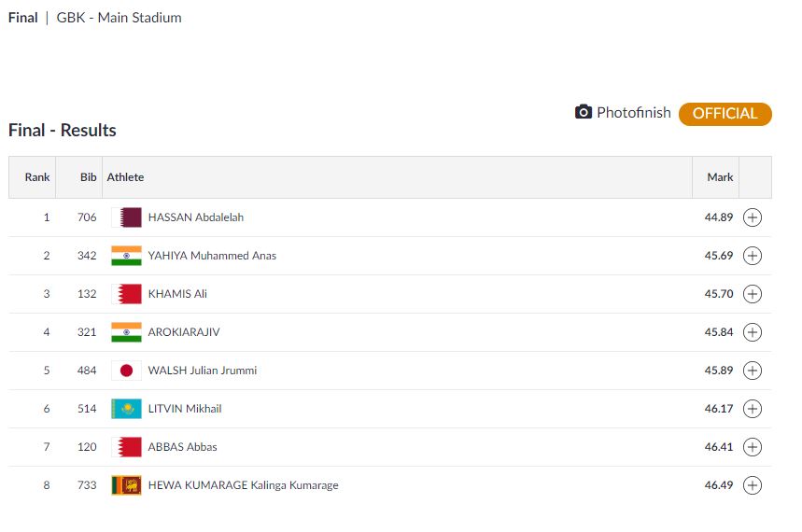Expand details for HASSAN Abdalelah's 44.89 result
This screenshot has height=532, width=802.
753,217
